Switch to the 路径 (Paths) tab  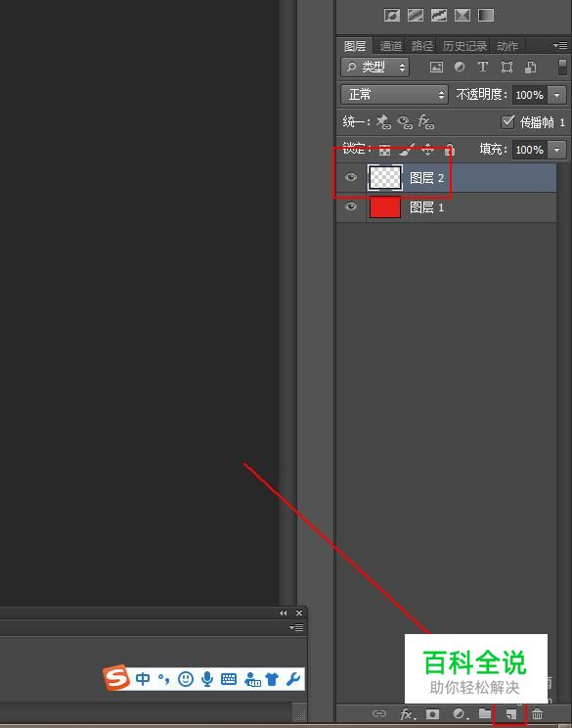pos(422,46)
